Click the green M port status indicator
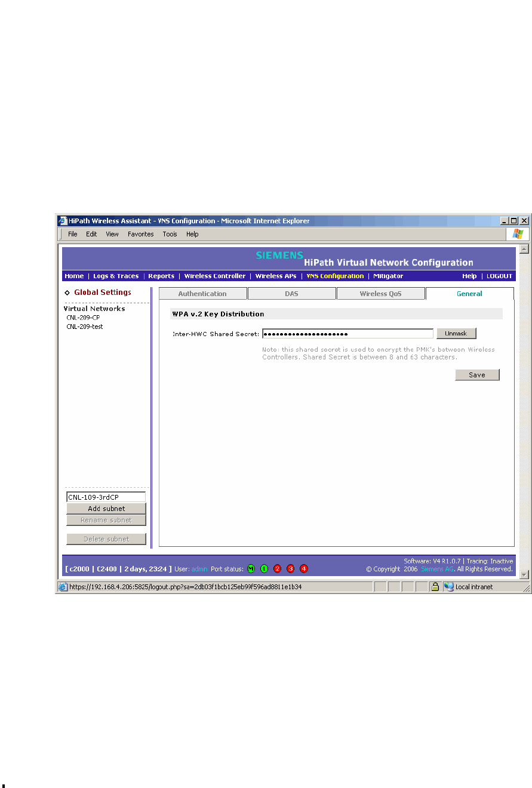This screenshot has height=788, width=532. (251, 568)
